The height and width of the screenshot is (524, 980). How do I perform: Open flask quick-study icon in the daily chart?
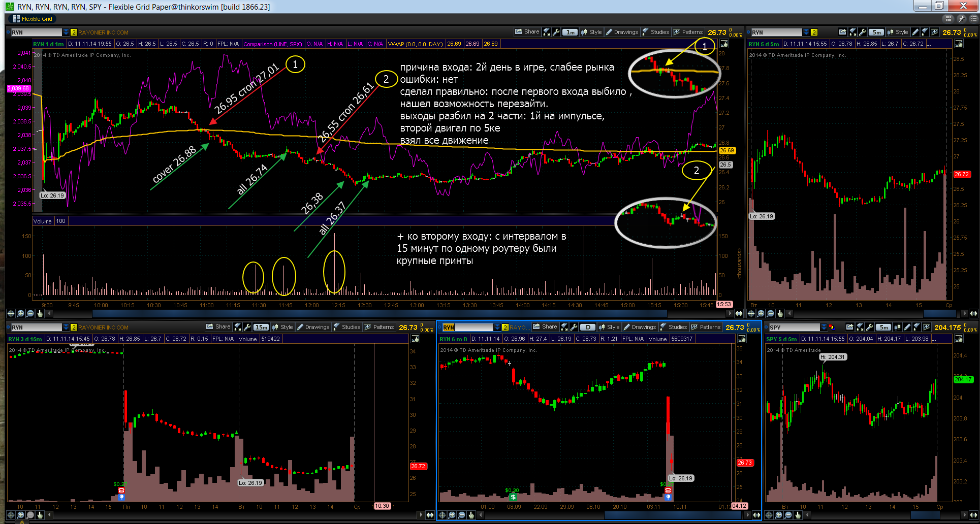click(x=564, y=327)
